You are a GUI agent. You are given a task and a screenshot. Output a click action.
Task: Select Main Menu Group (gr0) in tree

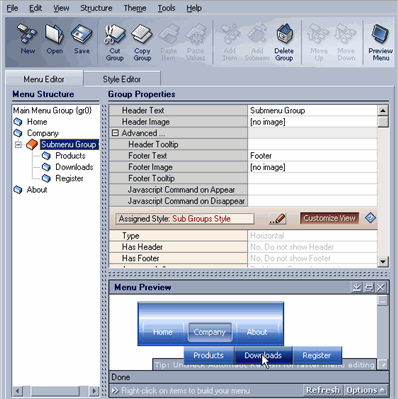point(52,110)
